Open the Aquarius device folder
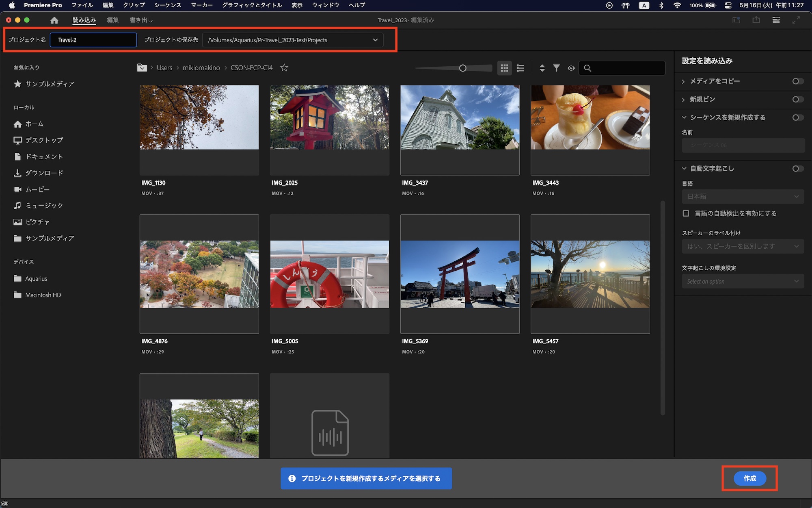 (36, 279)
